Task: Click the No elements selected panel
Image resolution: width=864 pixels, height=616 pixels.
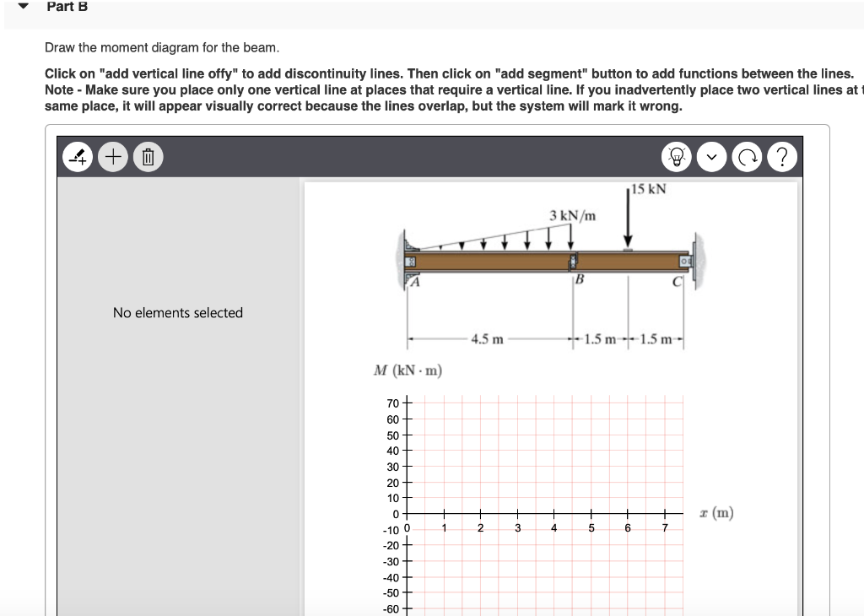Action: tap(177, 312)
